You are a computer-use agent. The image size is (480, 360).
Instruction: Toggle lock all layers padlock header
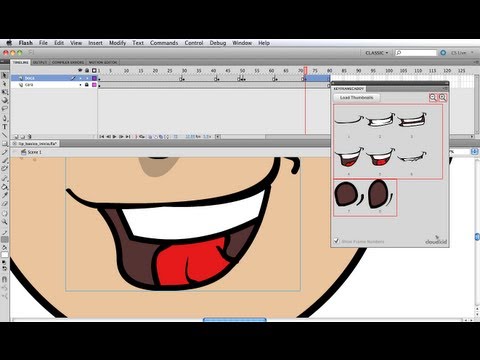tap(87, 70)
